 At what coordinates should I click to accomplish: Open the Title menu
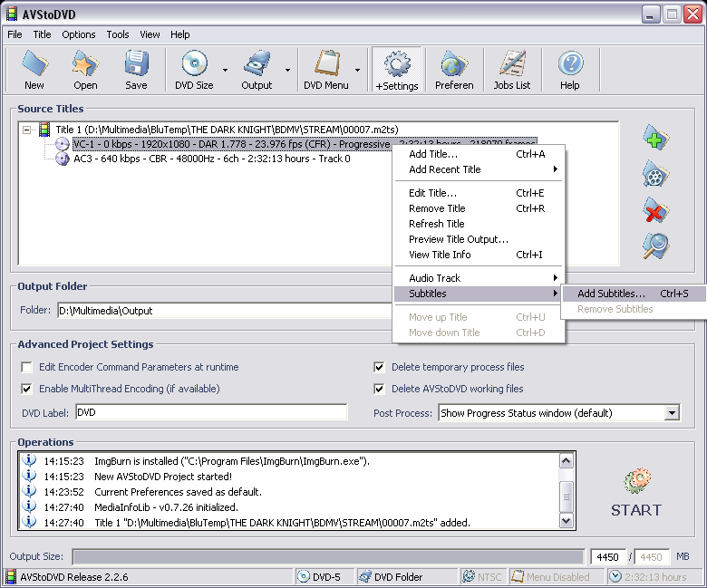(42, 34)
